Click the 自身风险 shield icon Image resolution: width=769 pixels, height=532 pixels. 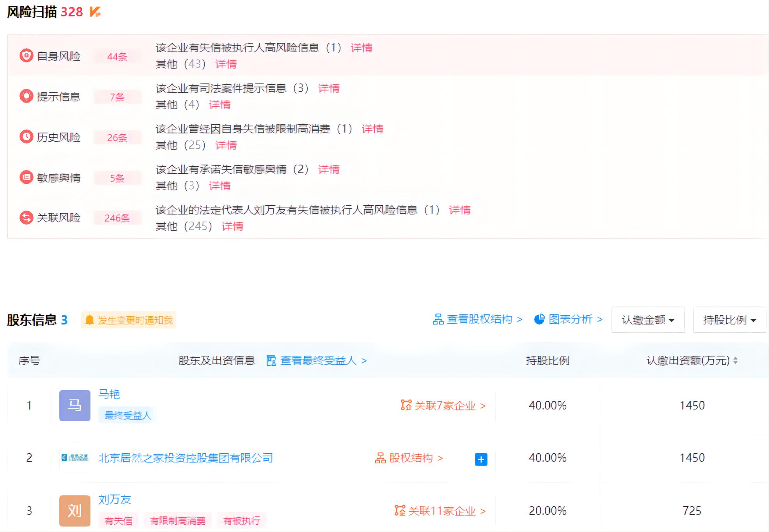click(26, 56)
